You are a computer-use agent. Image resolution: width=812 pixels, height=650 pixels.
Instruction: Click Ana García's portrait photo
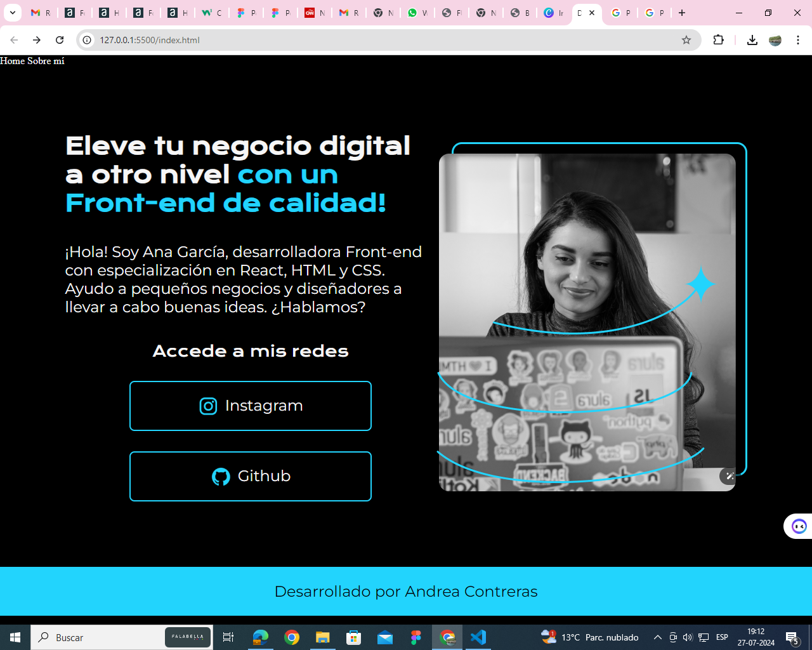pyautogui.click(x=587, y=322)
